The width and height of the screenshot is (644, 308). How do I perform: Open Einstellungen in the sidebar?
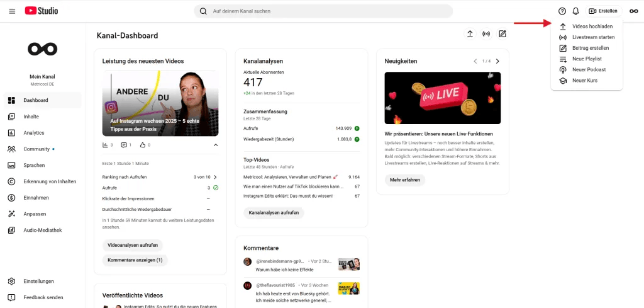(x=43, y=282)
